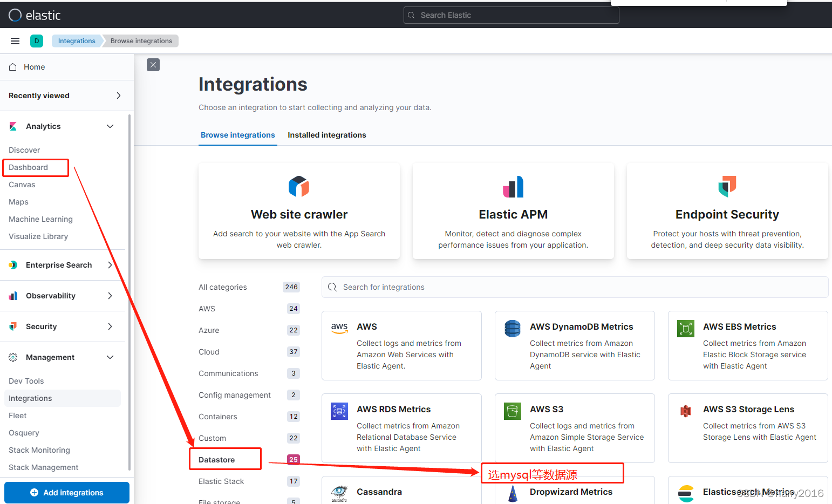This screenshot has width=832, height=504.
Task: Open Maps in sidebar
Action: pos(18,202)
